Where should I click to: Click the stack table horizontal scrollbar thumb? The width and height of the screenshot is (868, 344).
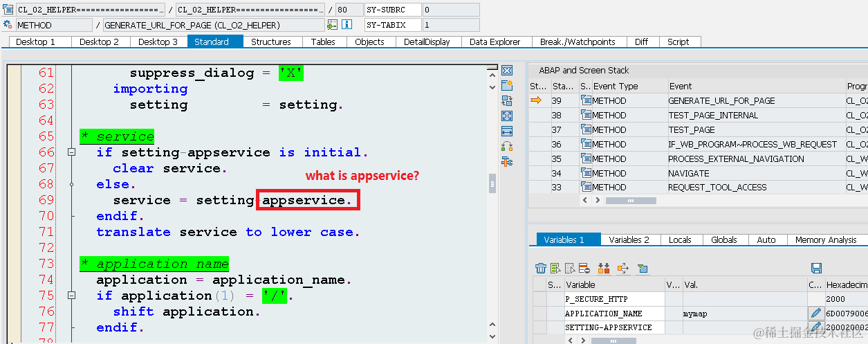(631, 200)
